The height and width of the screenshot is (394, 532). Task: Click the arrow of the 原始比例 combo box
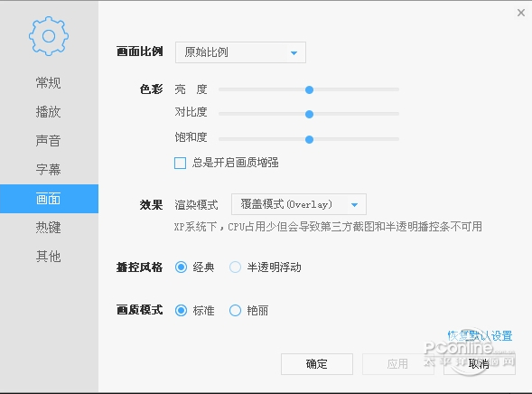click(x=294, y=53)
